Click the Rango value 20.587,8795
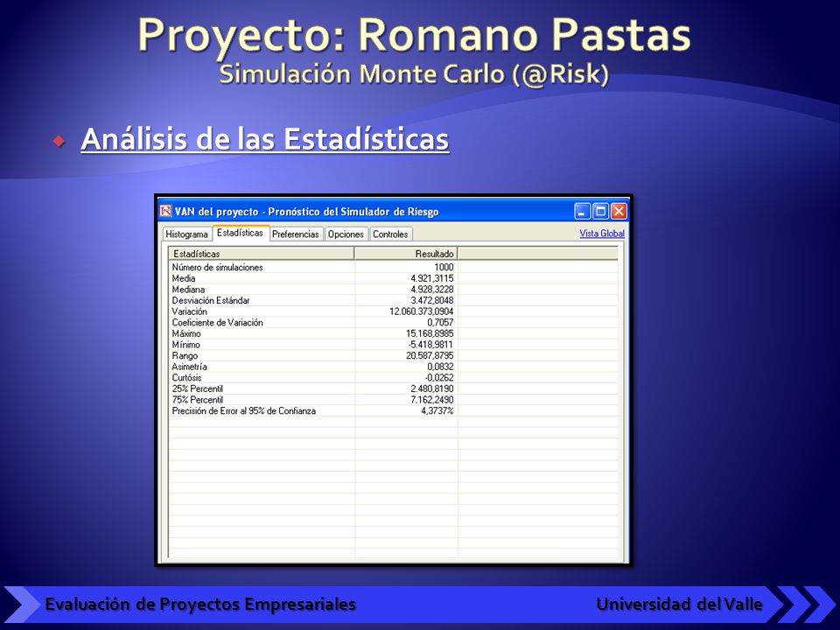The width and height of the screenshot is (840, 630). pos(430,356)
